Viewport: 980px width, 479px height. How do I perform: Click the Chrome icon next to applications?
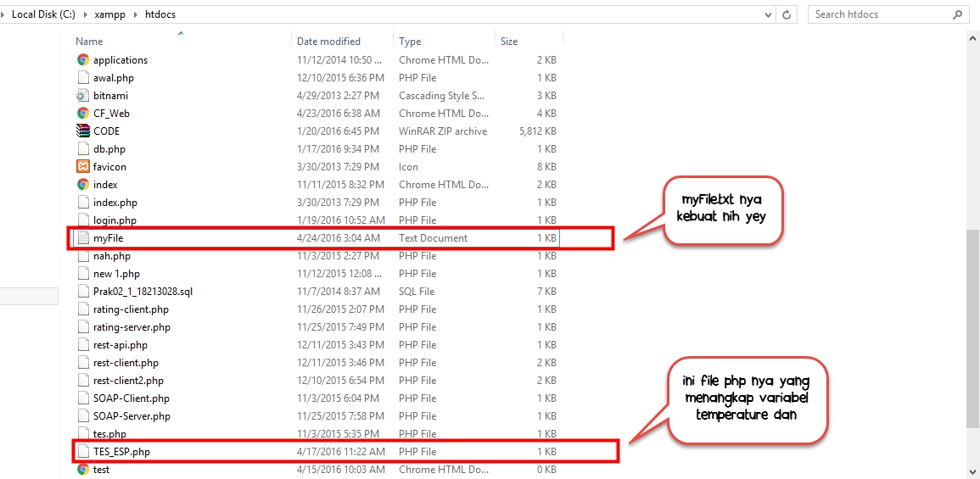click(83, 60)
